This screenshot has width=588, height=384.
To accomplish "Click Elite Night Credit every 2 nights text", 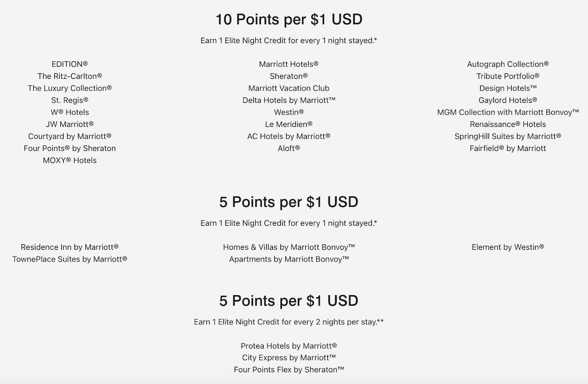I will (289, 322).
